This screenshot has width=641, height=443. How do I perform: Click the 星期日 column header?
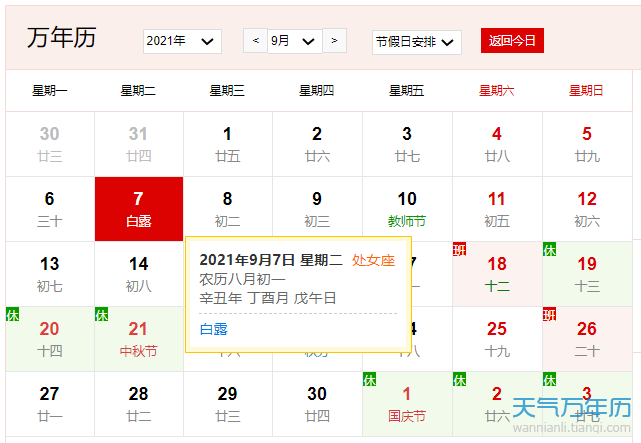[586, 90]
